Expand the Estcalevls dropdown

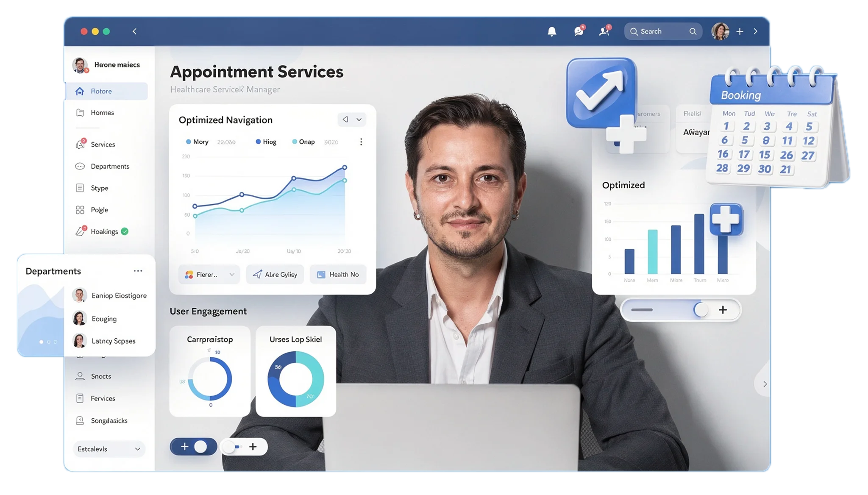point(109,449)
